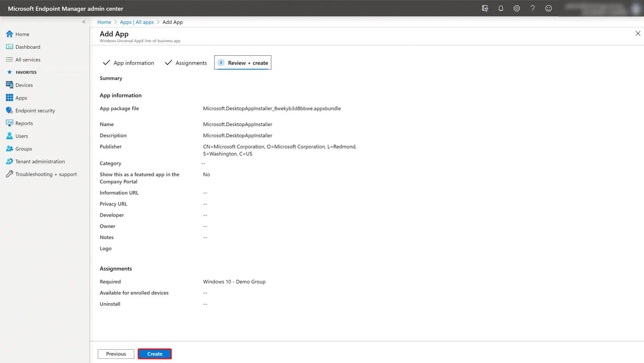Open the feedback smiley icon
This screenshot has height=363, width=644.
pyautogui.click(x=548, y=8)
